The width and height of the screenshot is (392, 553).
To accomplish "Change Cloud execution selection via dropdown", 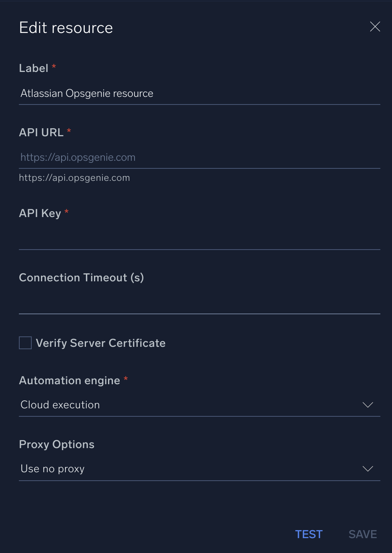I will tap(367, 405).
